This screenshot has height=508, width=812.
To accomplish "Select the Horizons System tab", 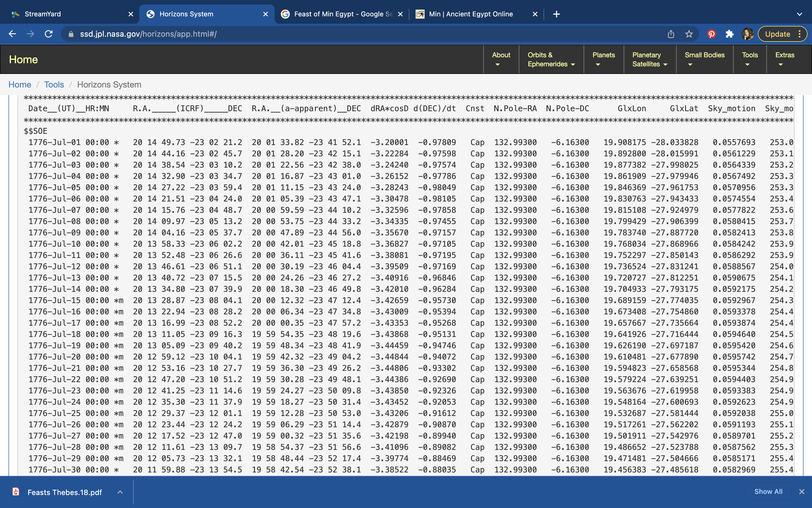I will coord(207,14).
